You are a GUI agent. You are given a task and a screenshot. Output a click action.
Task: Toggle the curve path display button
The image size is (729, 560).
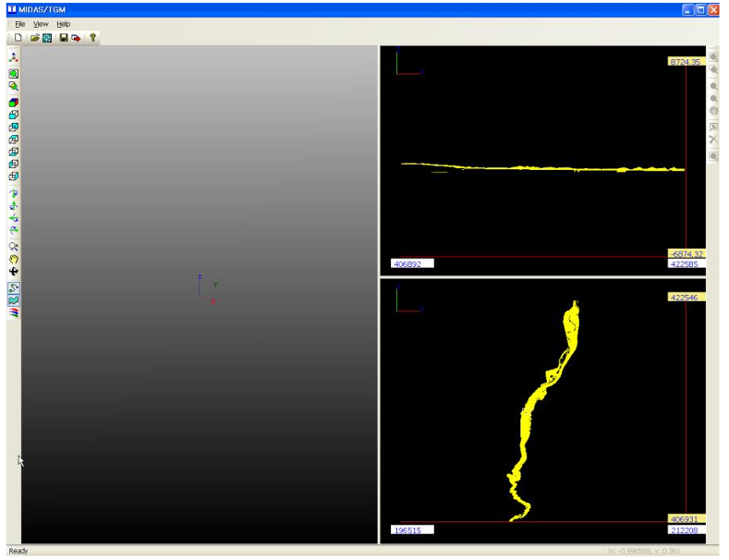pos(14,288)
